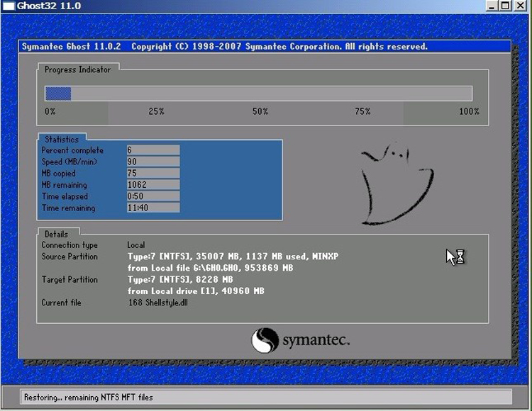Image resolution: width=532 pixels, height=411 pixels.
Task: Click the blue filled part of progress bar
Action: 57,94
